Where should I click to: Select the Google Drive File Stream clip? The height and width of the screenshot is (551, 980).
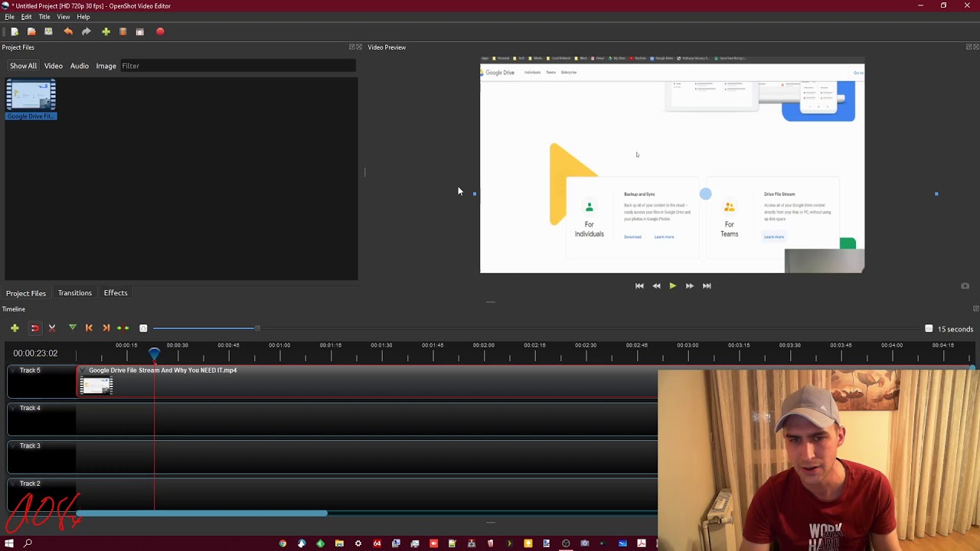point(367,381)
